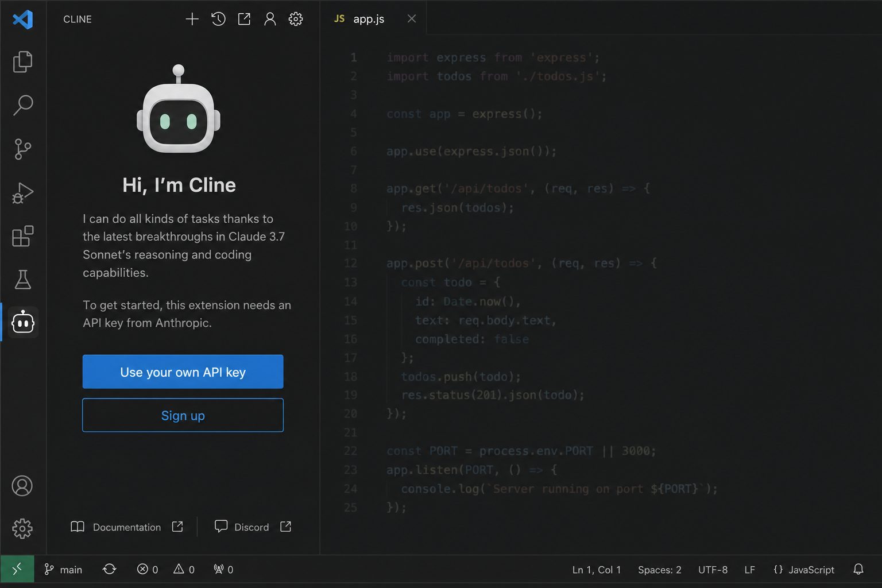Click the app.get('/api/todos') line

tap(519, 188)
